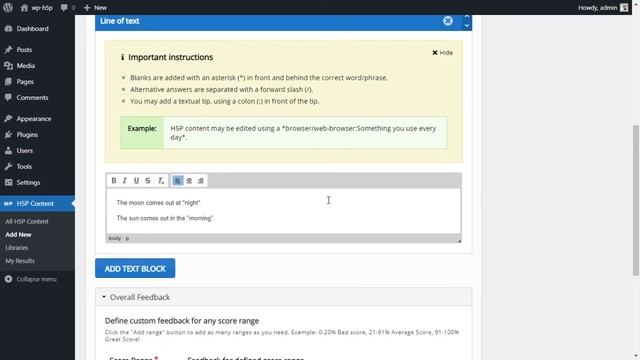
Task: Select H5P Content in sidebar
Action: point(37,203)
